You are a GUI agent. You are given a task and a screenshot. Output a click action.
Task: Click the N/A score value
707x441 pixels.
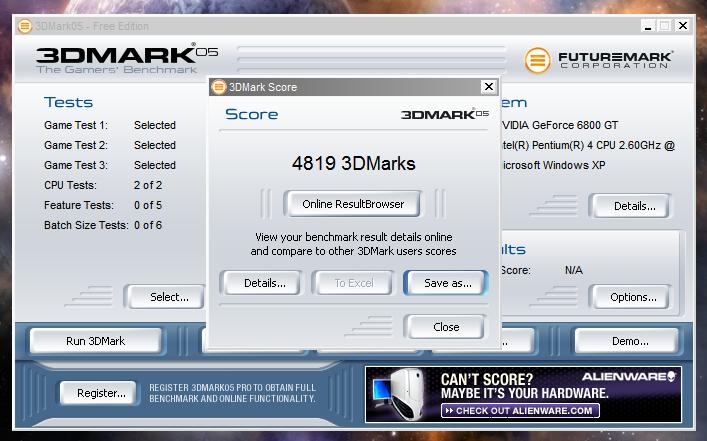click(x=574, y=270)
